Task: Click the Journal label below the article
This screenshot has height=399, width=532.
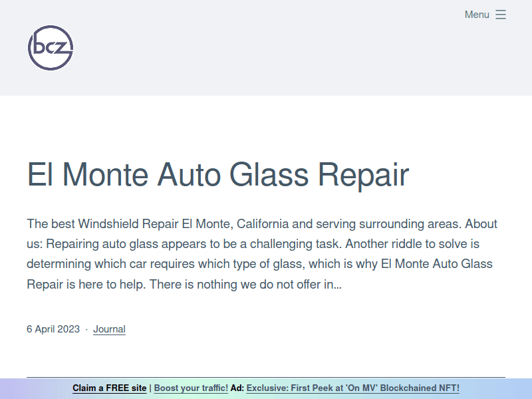Action: tap(109, 329)
